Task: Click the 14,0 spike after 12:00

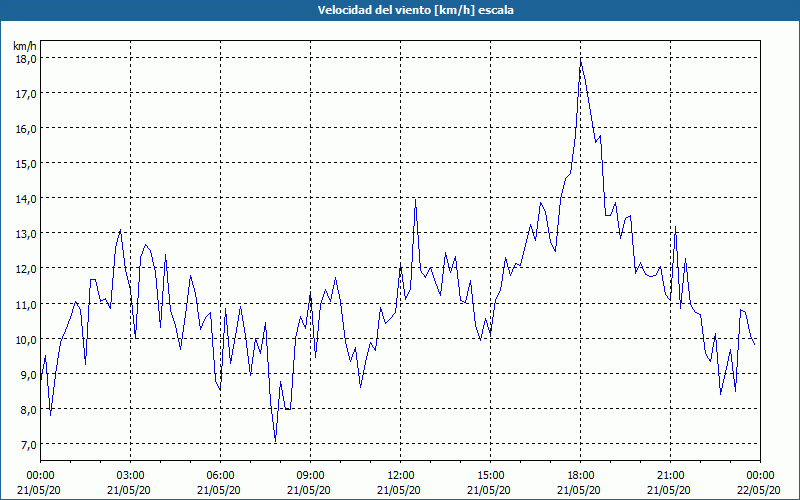Action: pos(415,199)
